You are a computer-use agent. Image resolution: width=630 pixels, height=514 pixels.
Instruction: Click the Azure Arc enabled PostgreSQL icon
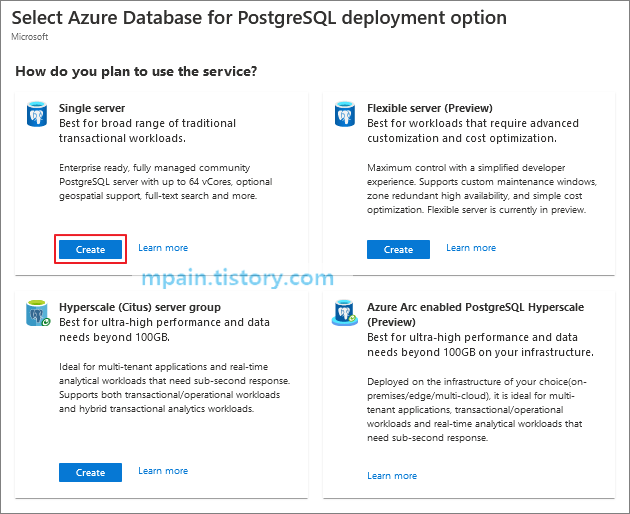[x=345, y=312]
